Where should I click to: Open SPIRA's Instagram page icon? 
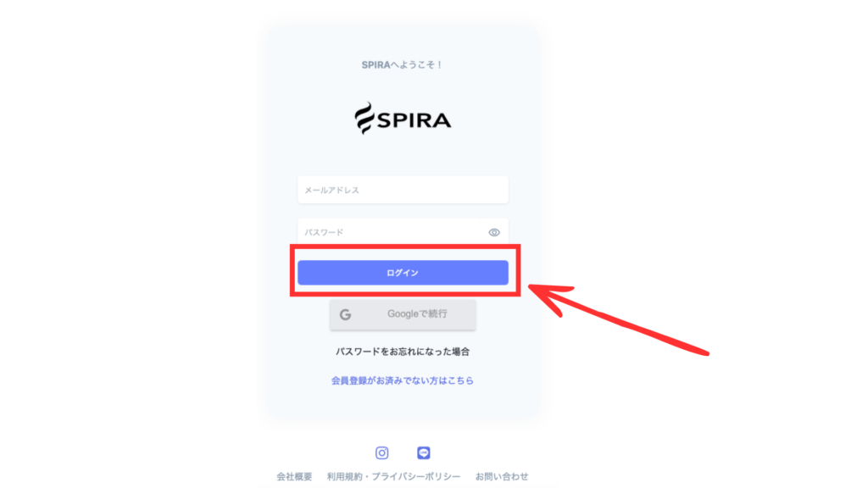tap(382, 452)
